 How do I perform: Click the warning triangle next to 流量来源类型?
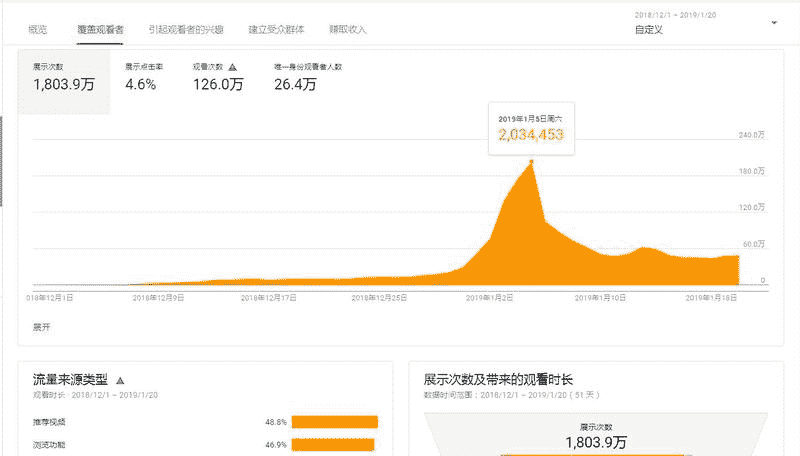[x=121, y=381]
